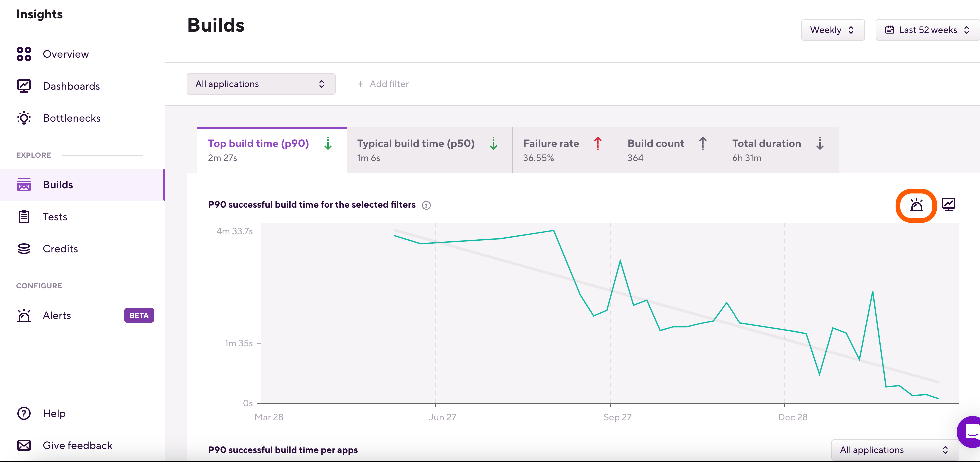Screen dimensions: 980x462
Task: Open the Last 52 weeks date range
Action: tap(927, 30)
